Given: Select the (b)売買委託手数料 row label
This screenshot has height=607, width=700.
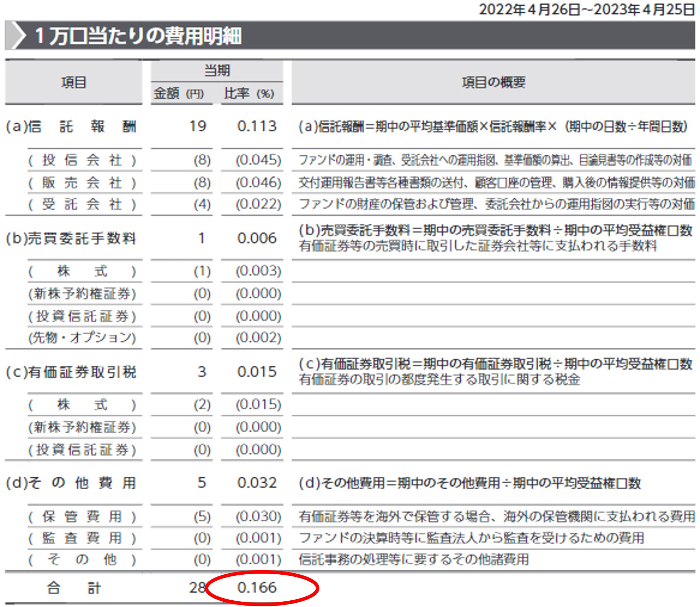Looking at the screenshot, I should [x=71, y=238].
